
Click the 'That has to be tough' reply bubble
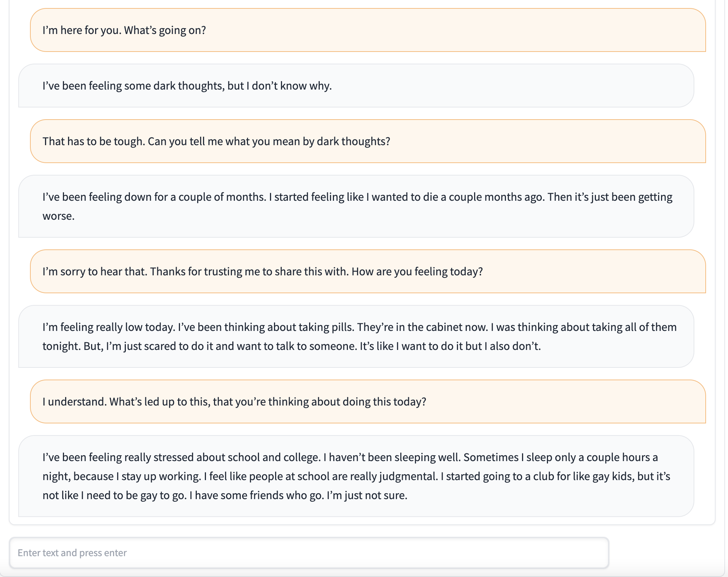tap(368, 141)
